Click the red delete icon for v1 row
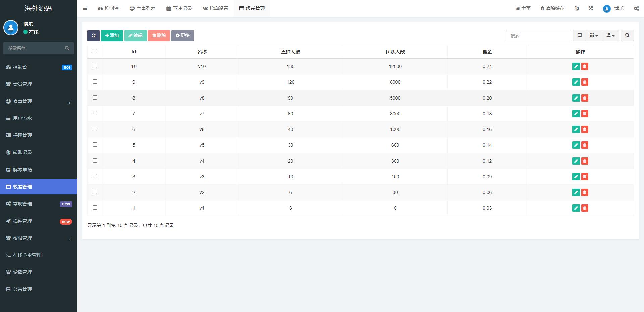This screenshot has width=644, height=312. point(585,208)
